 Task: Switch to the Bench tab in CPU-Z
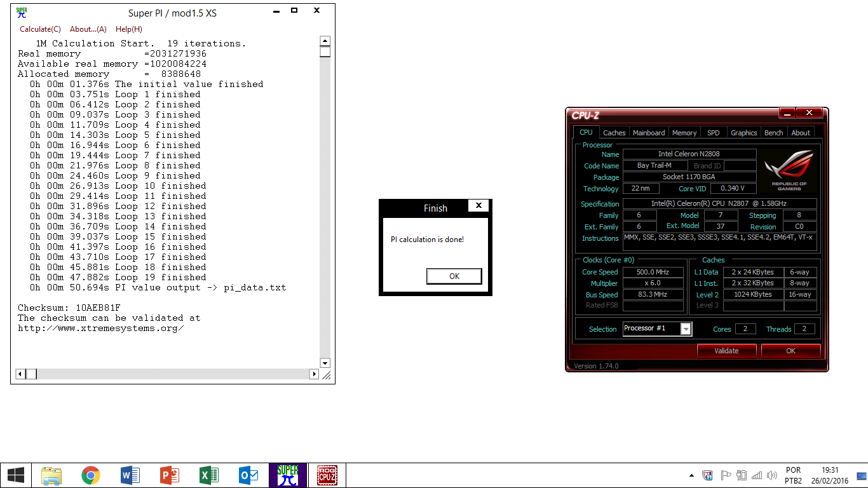click(774, 133)
